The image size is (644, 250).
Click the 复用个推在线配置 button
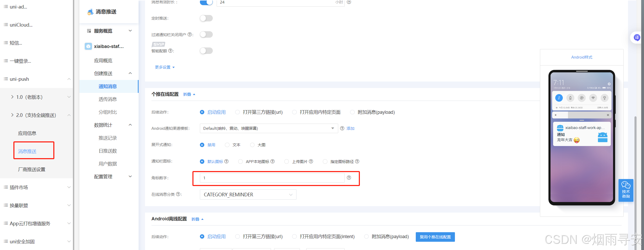435,237
